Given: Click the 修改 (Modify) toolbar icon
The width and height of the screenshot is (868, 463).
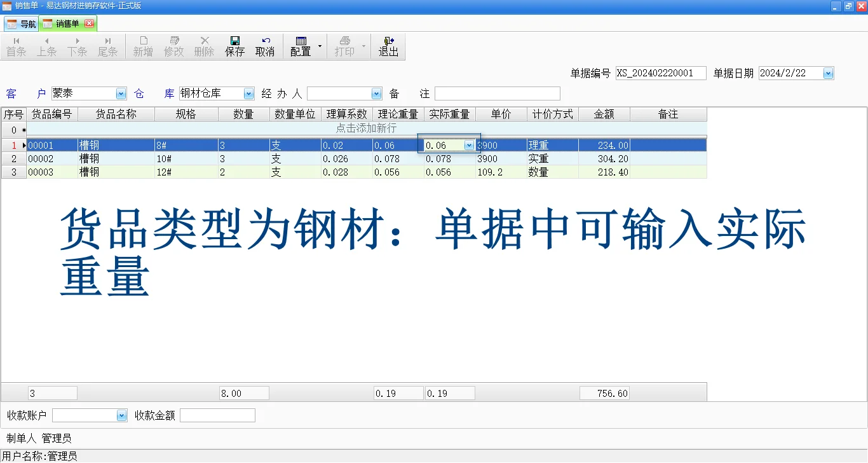Looking at the screenshot, I should point(173,45).
